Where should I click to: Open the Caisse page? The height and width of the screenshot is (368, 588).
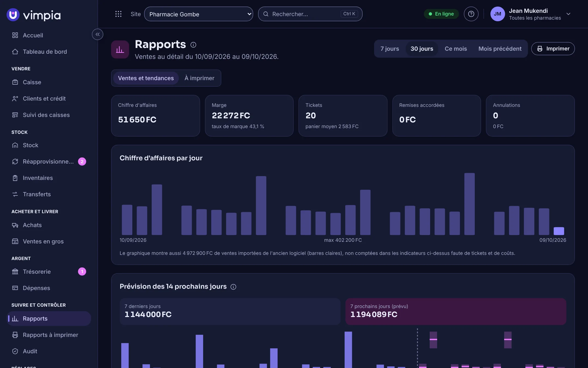tap(49, 82)
